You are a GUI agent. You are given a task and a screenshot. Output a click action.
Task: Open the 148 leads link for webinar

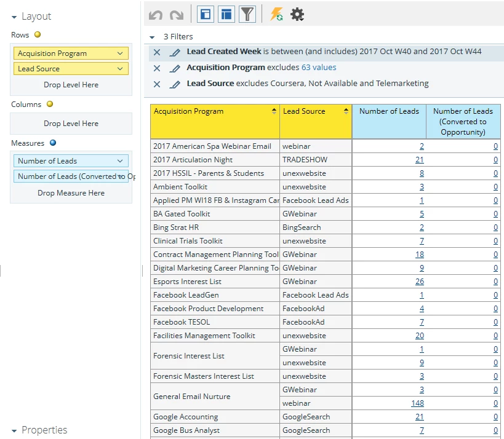pos(417,403)
